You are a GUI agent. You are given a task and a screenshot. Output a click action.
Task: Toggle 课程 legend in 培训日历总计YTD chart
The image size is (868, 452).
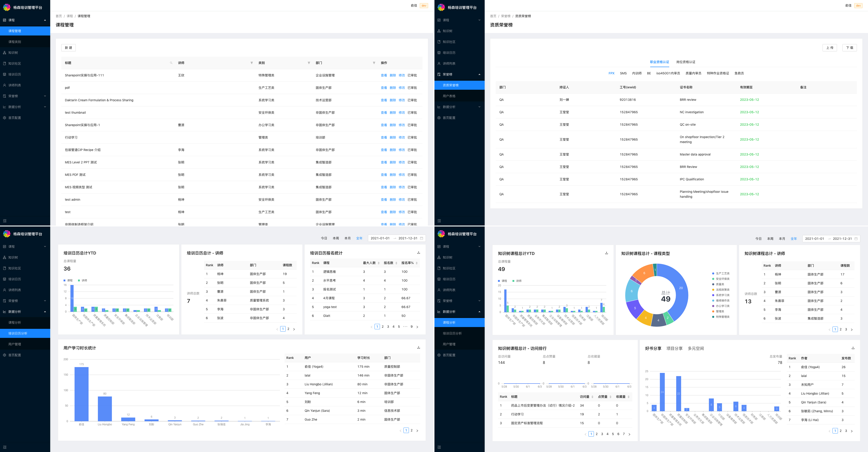[x=68, y=280]
